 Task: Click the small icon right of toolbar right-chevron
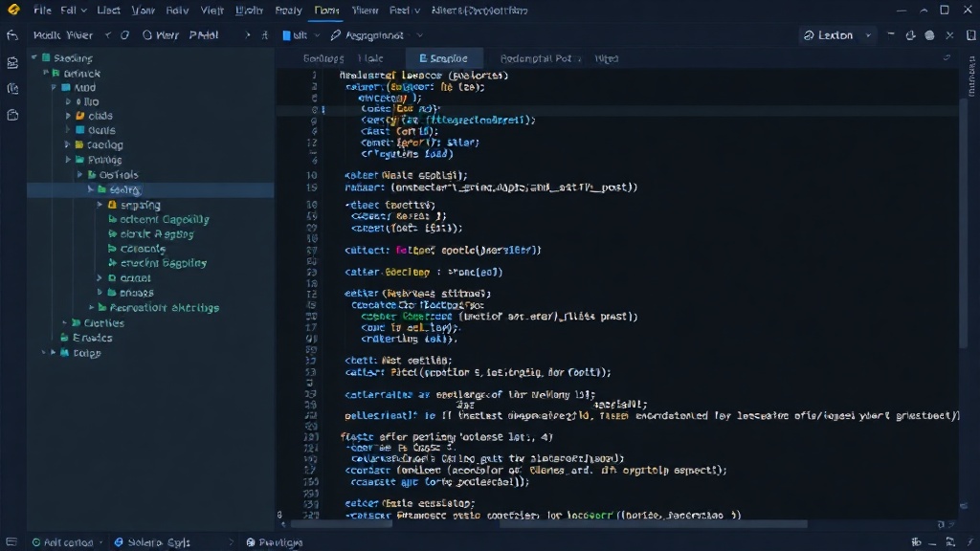[x=265, y=35]
